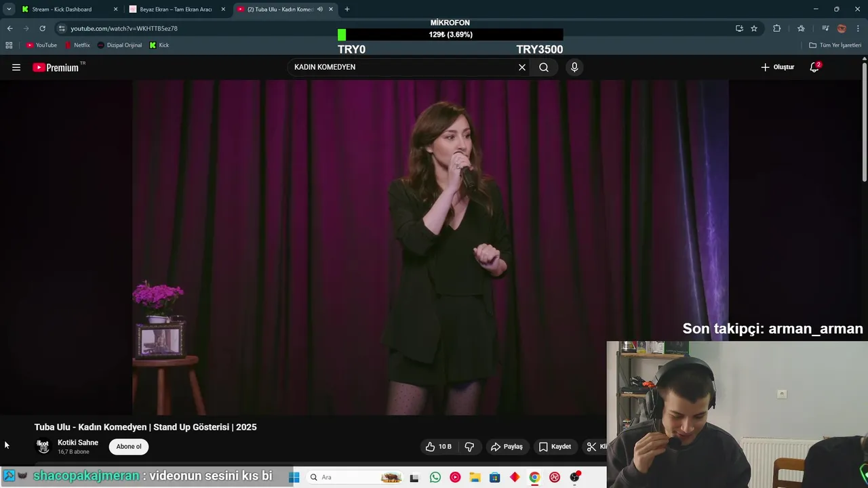Open the Chrome three-dot menu
The width and height of the screenshot is (868, 488).
[859, 28]
